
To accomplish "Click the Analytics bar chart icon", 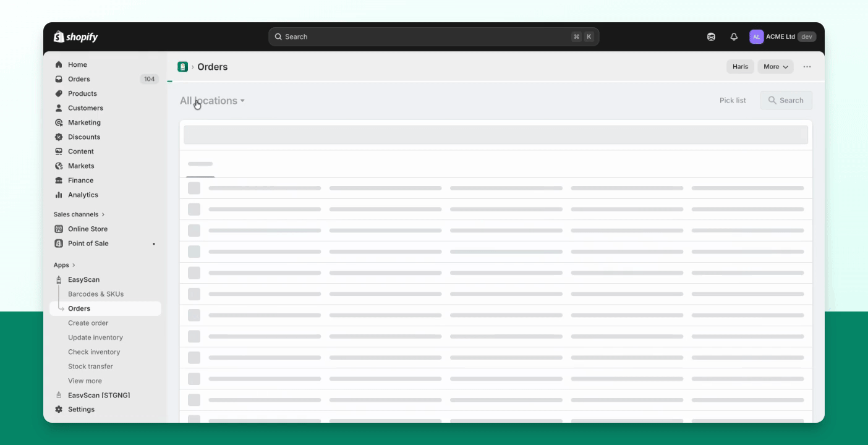I will pyautogui.click(x=59, y=195).
